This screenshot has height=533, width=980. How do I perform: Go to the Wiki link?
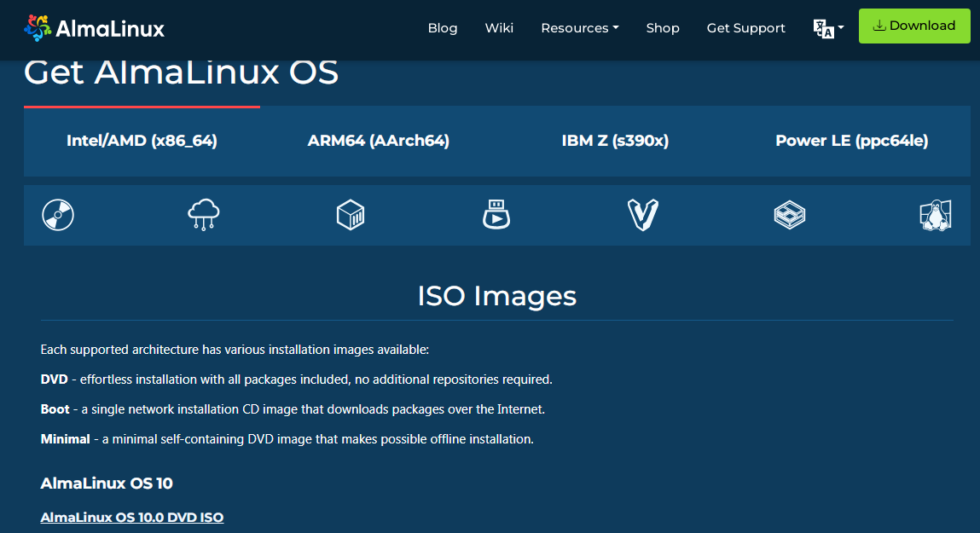click(x=499, y=28)
